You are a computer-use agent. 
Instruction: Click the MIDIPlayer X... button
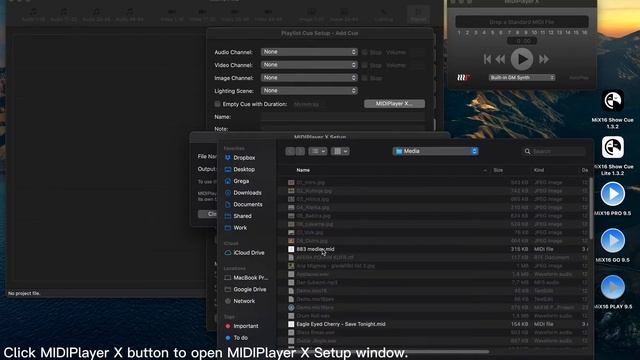tap(394, 104)
